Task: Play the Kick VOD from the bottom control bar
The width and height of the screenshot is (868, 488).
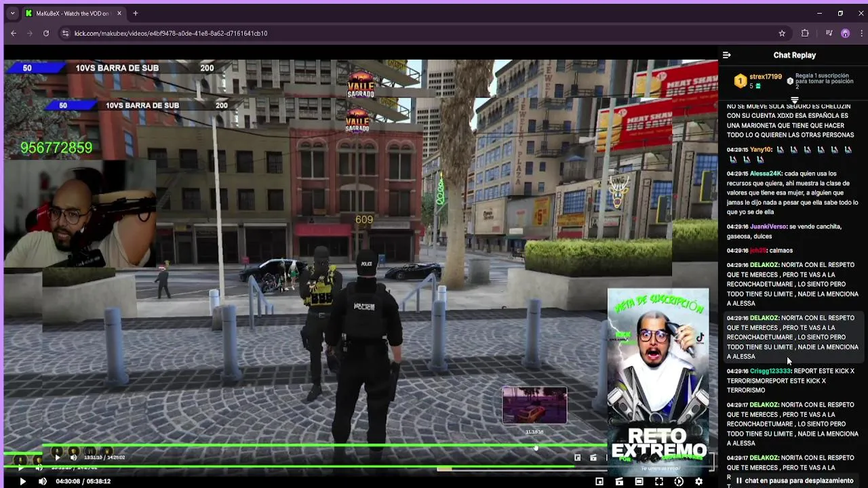Action: click(22, 481)
